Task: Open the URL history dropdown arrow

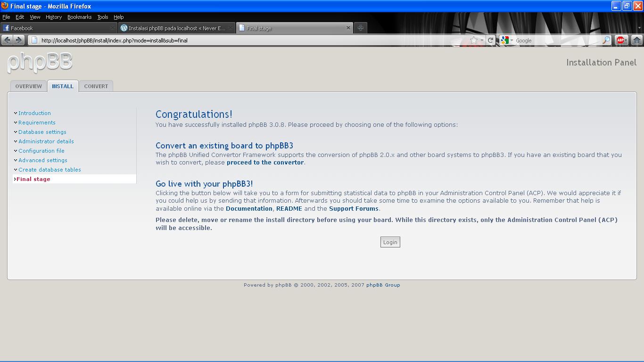Action: click(x=482, y=41)
